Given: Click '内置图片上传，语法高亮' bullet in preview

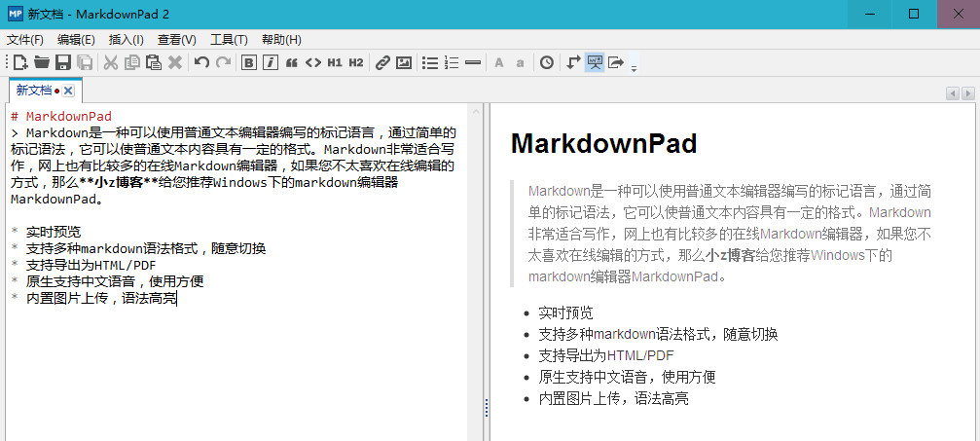Looking at the screenshot, I should point(613,398).
